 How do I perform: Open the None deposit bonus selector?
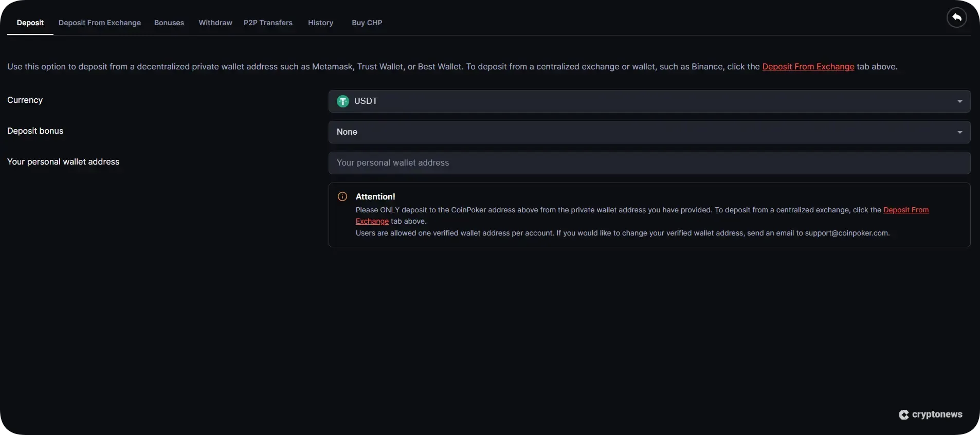649,132
